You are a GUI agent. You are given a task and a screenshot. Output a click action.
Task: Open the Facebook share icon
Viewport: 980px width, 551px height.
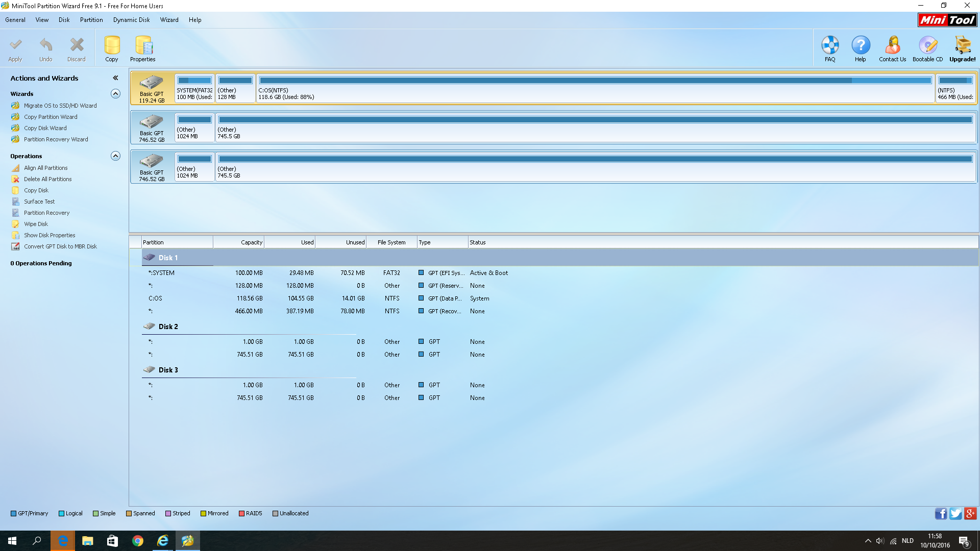[941, 513]
